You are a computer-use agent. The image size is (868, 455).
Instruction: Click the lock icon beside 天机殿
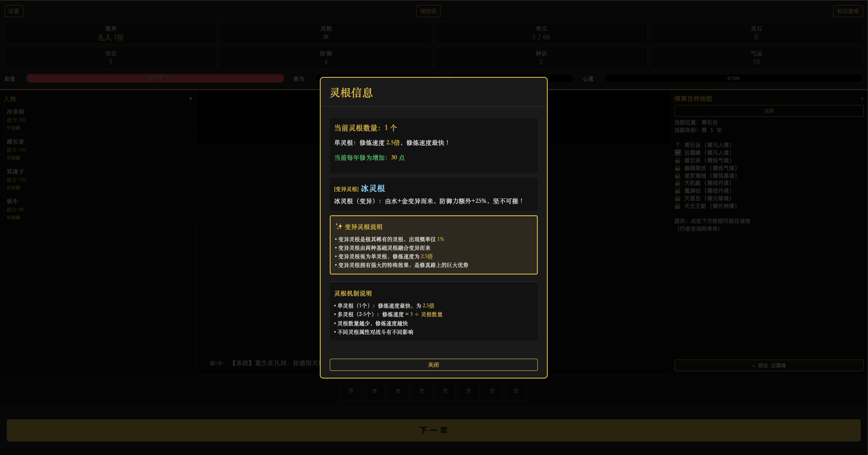pyautogui.click(x=678, y=183)
